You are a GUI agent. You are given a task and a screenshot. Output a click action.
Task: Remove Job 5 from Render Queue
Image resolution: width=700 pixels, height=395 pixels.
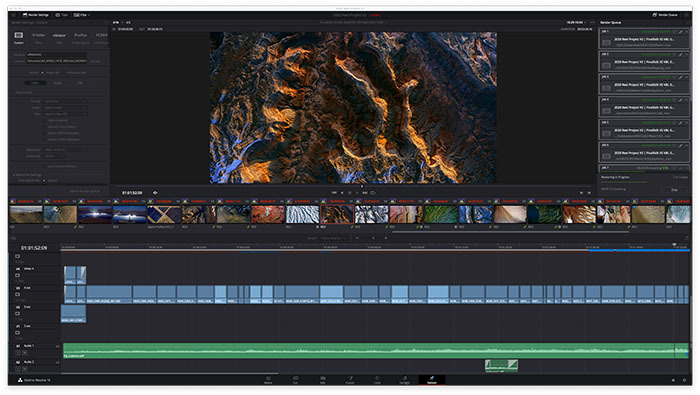pyautogui.click(x=687, y=123)
